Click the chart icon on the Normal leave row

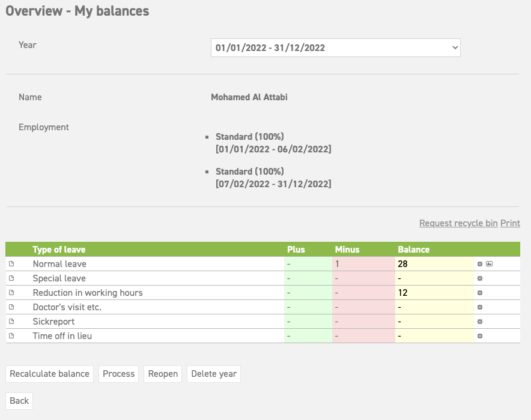click(493, 263)
